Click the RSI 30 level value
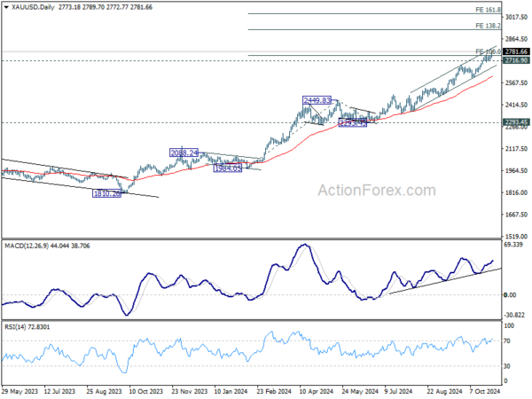The height and width of the screenshot is (399, 532). (x=507, y=366)
